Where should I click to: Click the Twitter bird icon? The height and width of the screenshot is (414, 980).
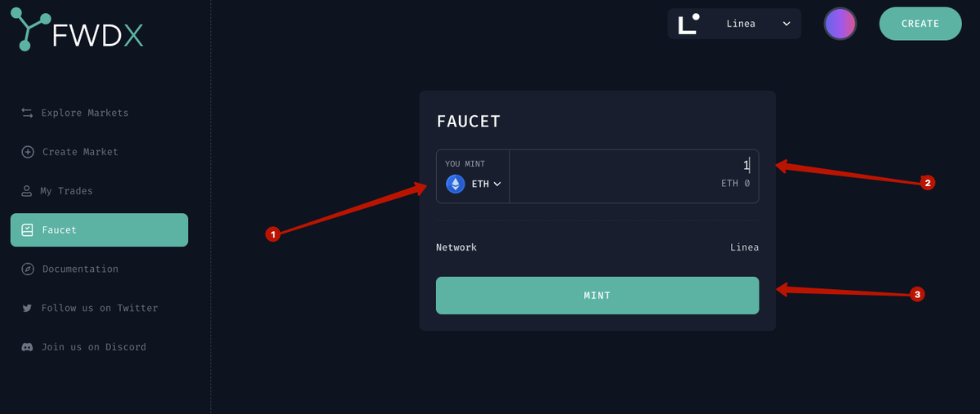pos(27,309)
